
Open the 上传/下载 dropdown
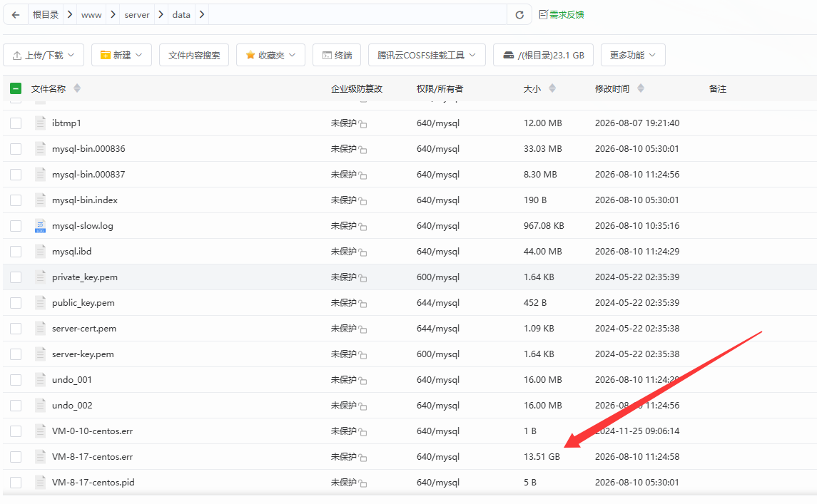tap(44, 55)
